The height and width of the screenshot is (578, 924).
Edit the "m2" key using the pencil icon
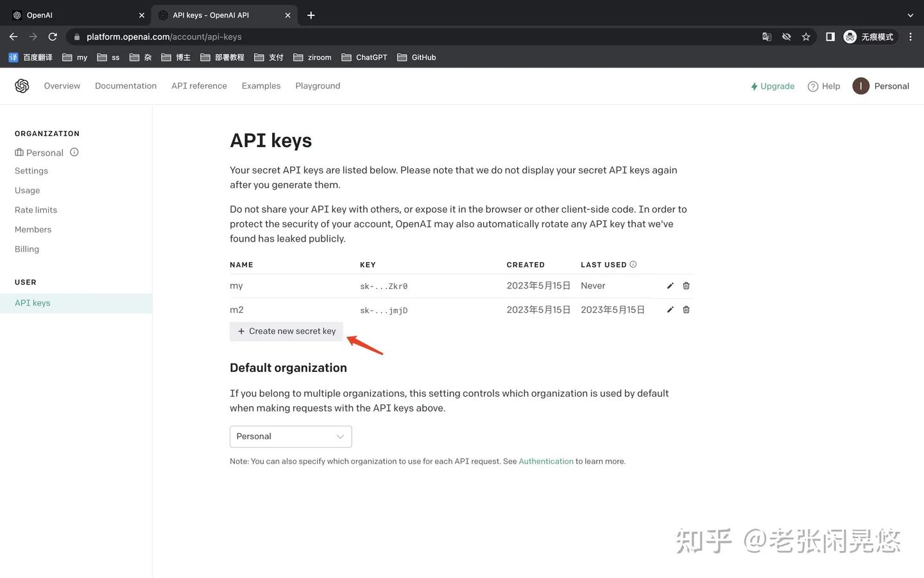670,310
